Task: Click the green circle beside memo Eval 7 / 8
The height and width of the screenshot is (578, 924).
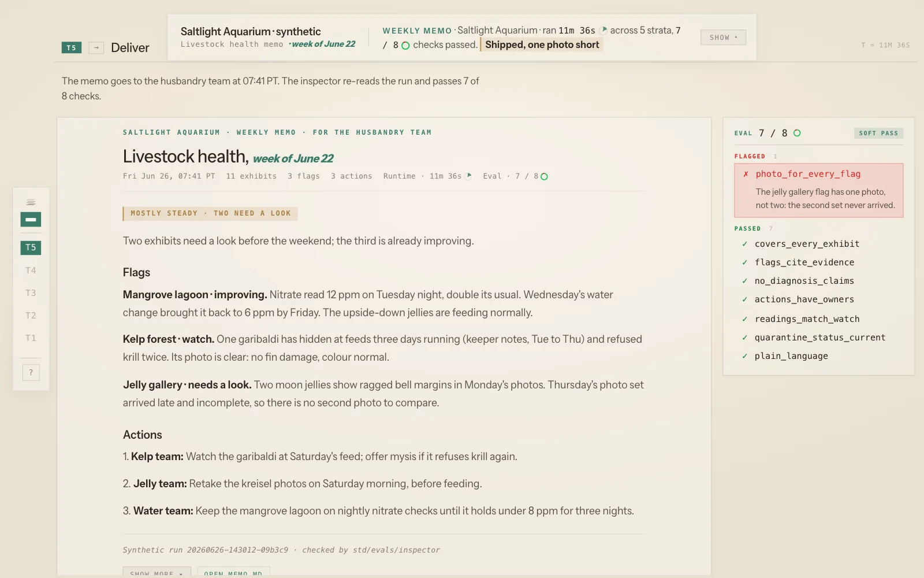Action: [x=544, y=176]
